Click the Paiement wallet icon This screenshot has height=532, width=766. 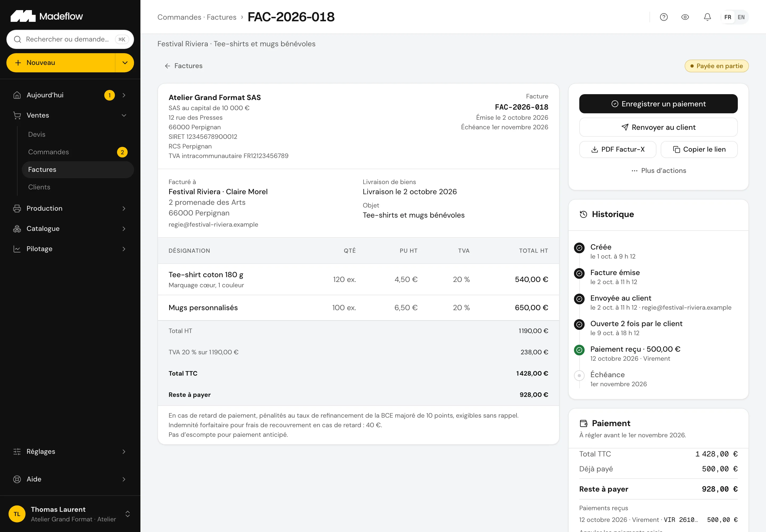point(583,423)
